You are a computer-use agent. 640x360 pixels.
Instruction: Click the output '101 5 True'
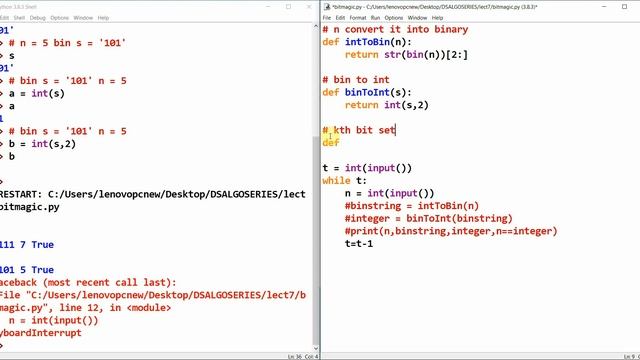pyautogui.click(x=27, y=270)
